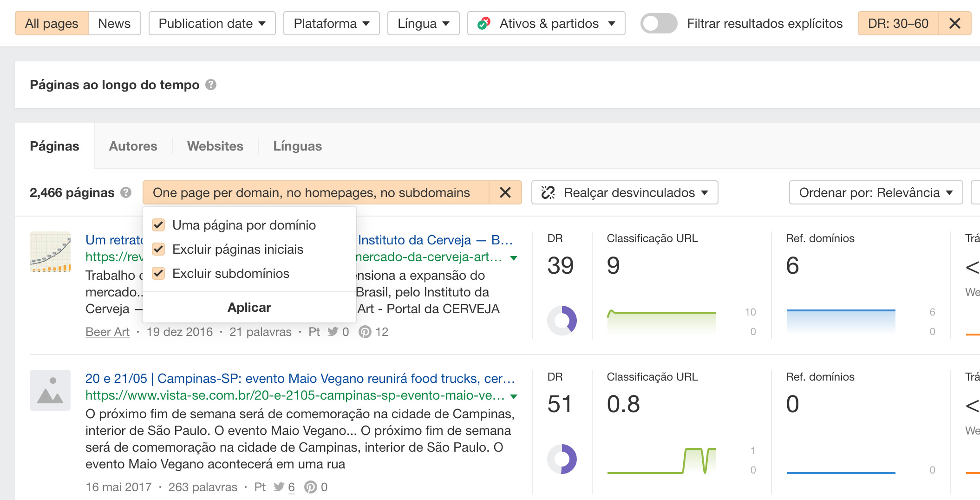Click the Pinterest icon showing 12 shares
Viewport: 980px width, 500px height.
(x=365, y=332)
